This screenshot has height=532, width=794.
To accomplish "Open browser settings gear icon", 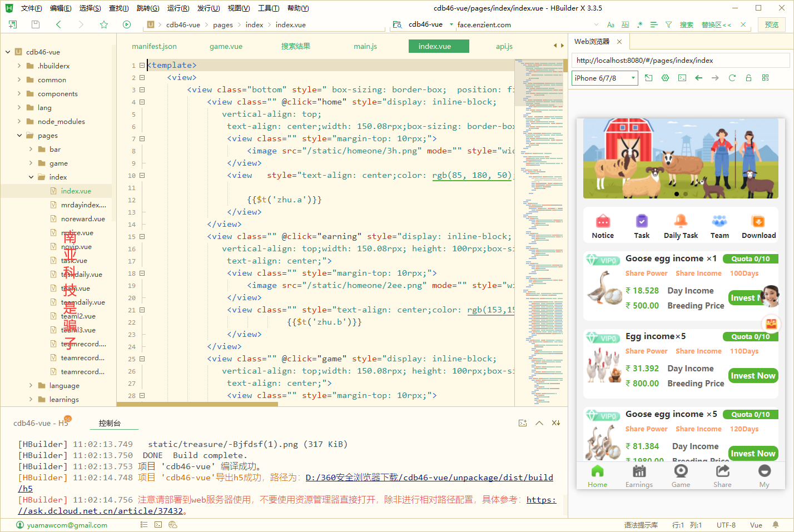I will pos(665,78).
